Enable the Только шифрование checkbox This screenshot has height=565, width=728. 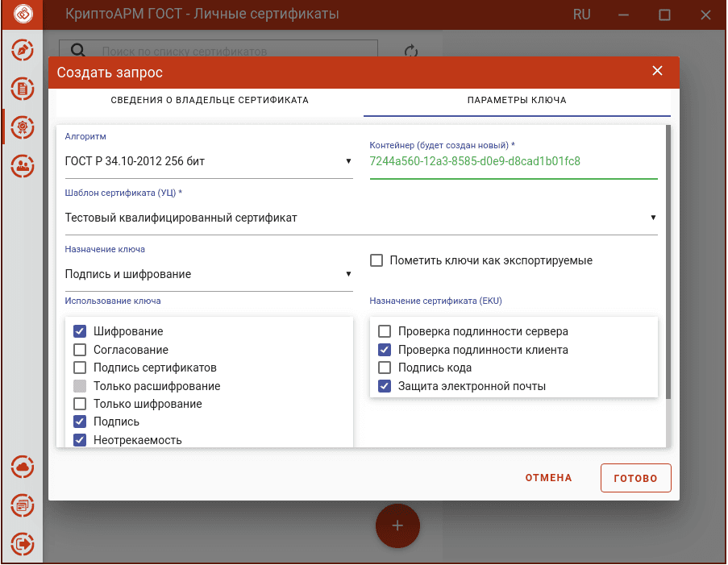(x=80, y=404)
